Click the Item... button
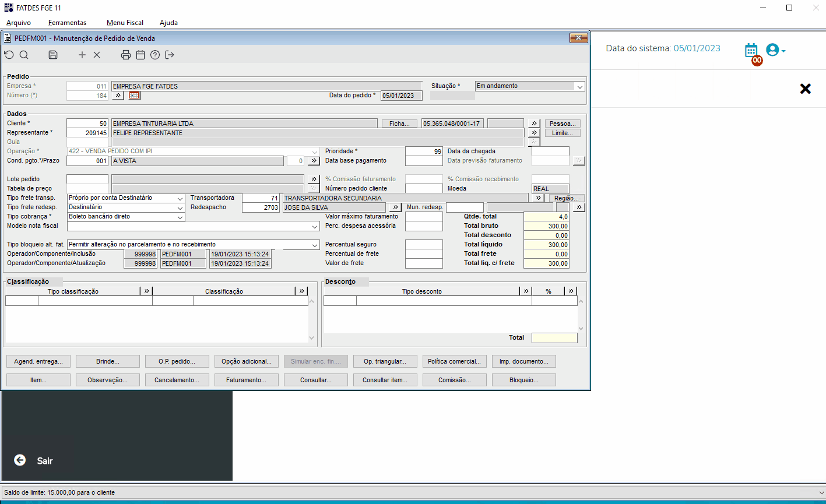This screenshot has height=504, width=826. point(38,380)
